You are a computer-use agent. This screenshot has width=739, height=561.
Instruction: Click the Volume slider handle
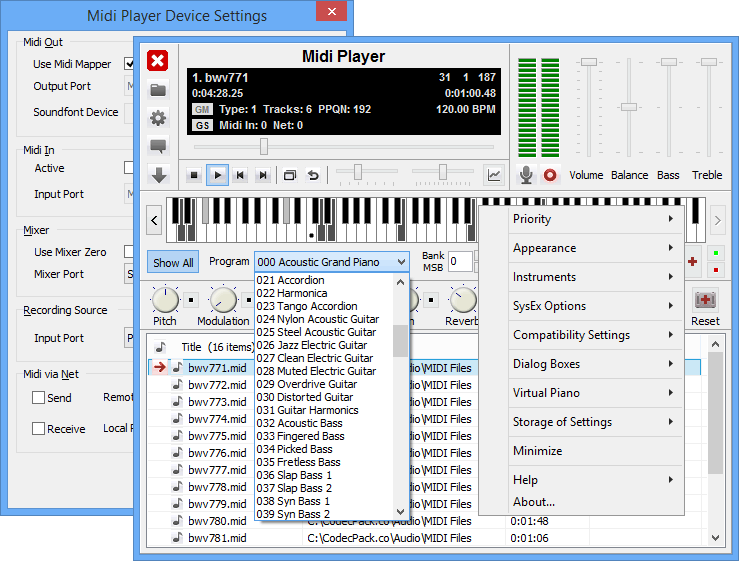[x=588, y=63]
